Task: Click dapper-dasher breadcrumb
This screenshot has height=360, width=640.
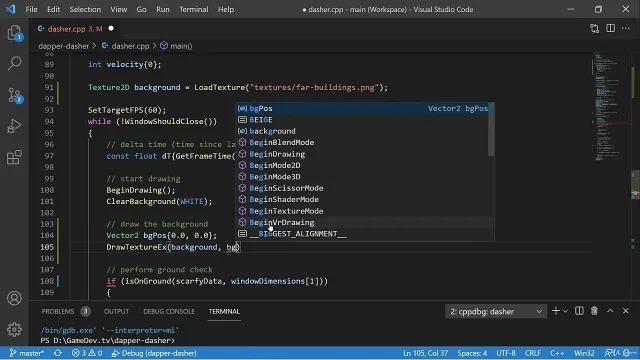Action: click(x=63, y=46)
